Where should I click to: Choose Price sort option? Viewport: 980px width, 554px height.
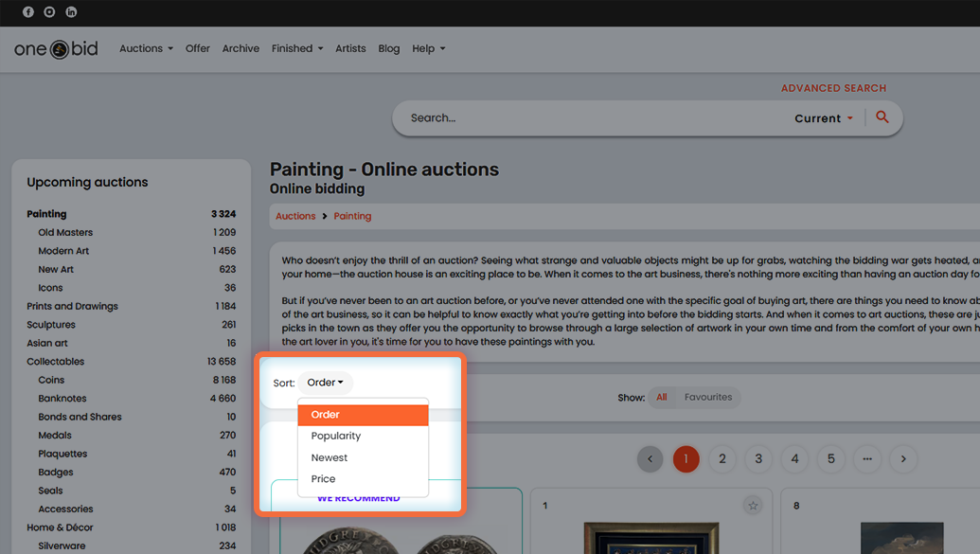click(364, 479)
